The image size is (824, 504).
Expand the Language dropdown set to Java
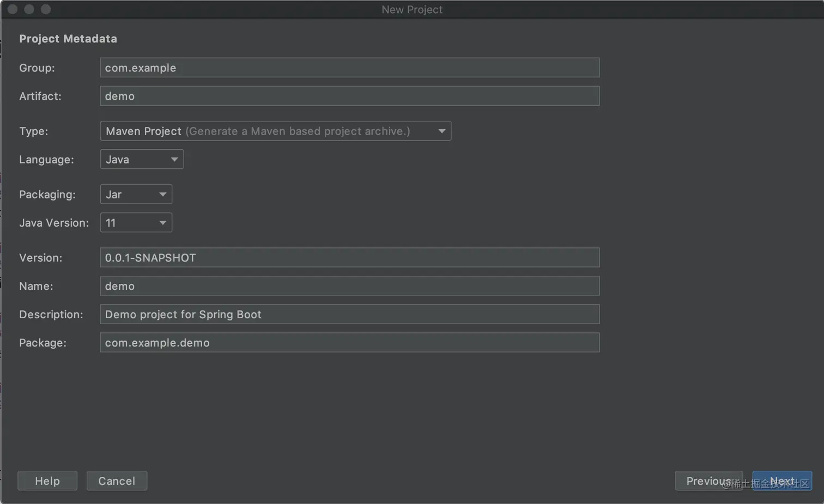pyautogui.click(x=142, y=159)
